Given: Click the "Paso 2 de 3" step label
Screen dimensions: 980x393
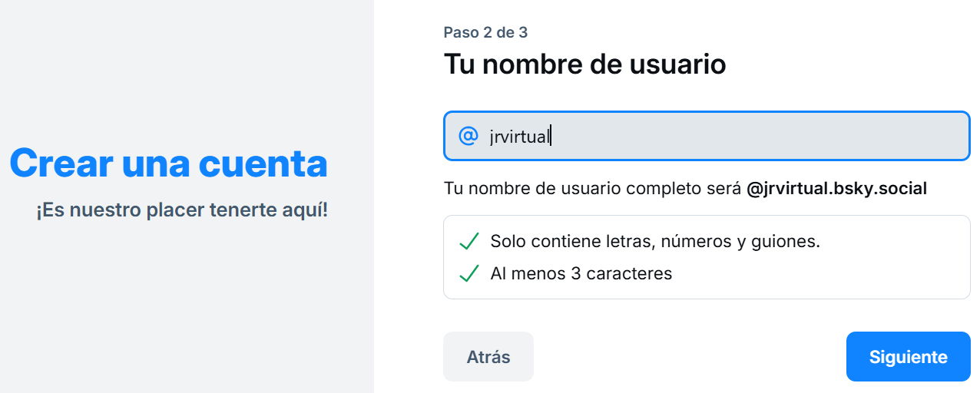Looking at the screenshot, I should click(x=485, y=32).
